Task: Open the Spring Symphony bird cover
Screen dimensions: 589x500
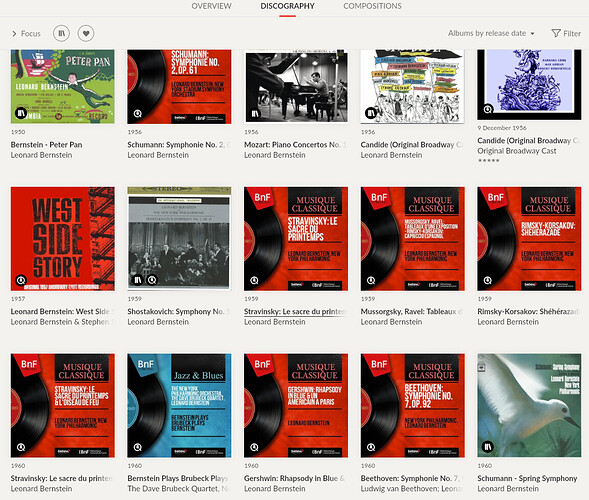Action: 529,405
